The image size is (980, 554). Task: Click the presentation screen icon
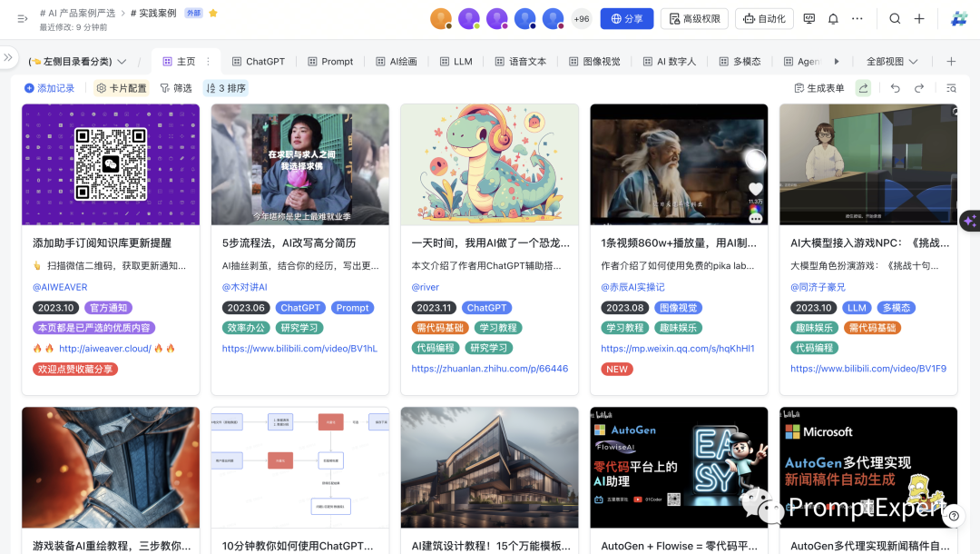(808, 19)
